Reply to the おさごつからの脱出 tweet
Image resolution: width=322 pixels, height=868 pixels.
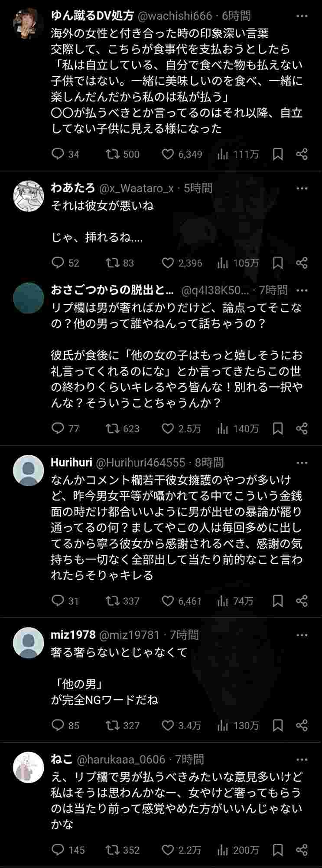[x=58, y=428]
